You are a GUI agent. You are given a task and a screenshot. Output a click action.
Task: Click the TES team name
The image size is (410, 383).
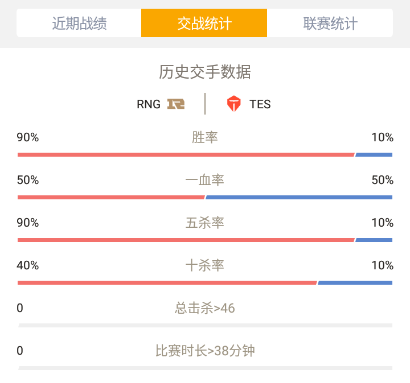click(x=260, y=104)
